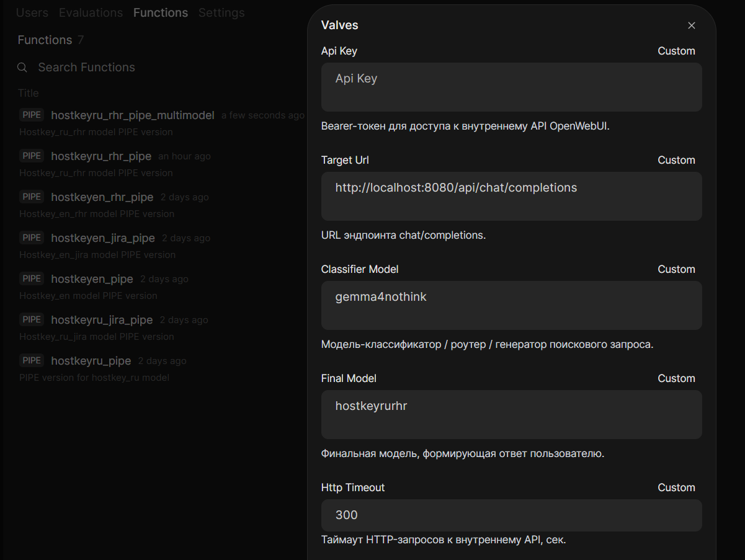The width and height of the screenshot is (745, 560).
Task: Toggle Custom mode for Classifier Model
Action: pyautogui.click(x=676, y=269)
